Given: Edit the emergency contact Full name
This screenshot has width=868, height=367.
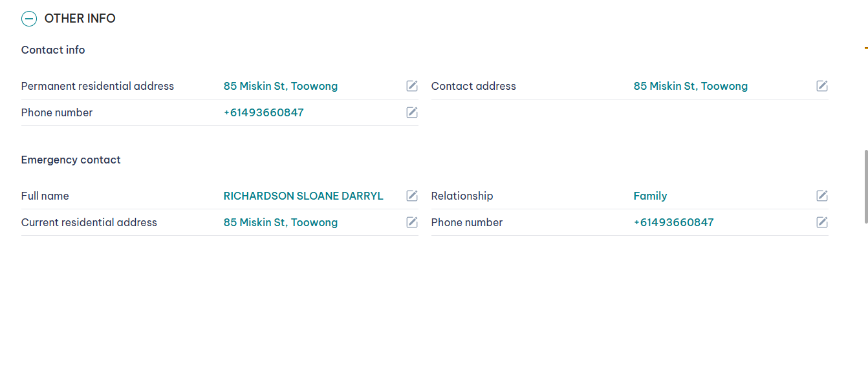Looking at the screenshot, I should click(x=412, y=196).
